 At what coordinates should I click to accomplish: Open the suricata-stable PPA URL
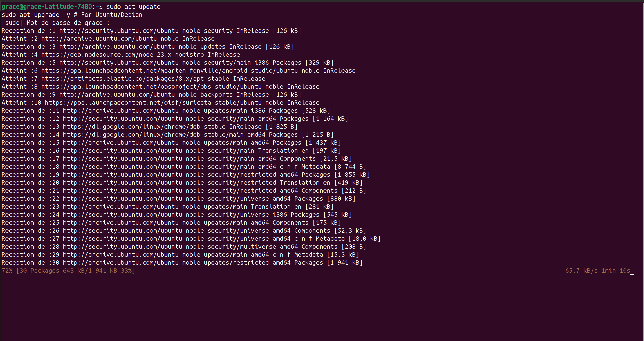tap(153, 103)
